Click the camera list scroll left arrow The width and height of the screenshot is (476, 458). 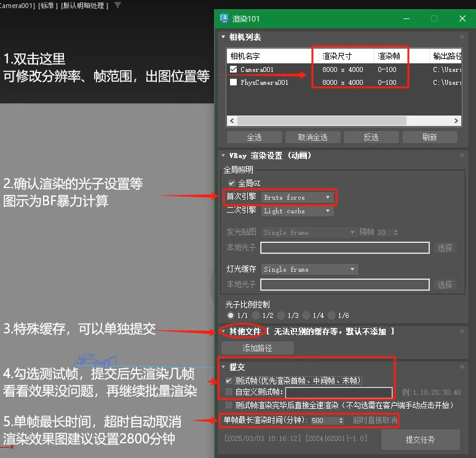[x=232, y=120]
